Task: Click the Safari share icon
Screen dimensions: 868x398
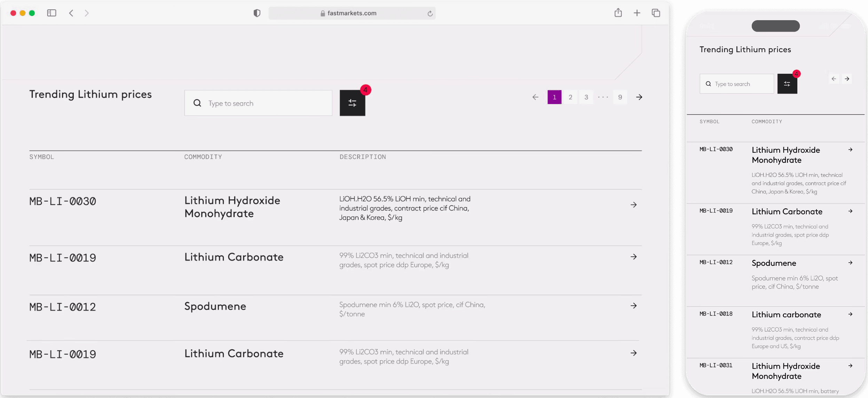Action: pyautogui.click(x=618, y=13)
